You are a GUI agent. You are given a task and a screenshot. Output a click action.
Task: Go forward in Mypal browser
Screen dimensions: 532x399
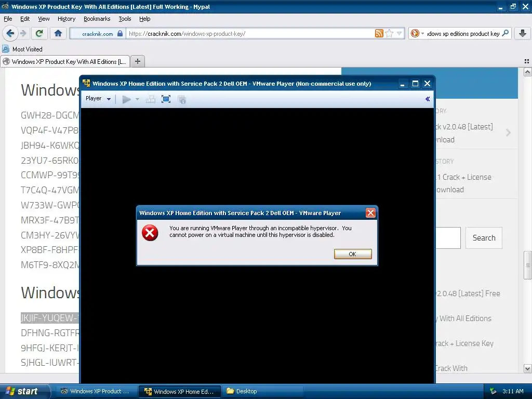23,33
